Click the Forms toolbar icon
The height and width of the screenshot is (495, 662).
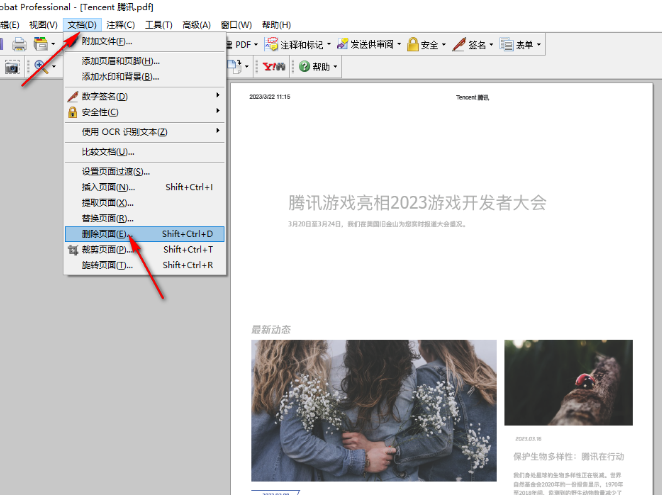(x=507, y=45)
